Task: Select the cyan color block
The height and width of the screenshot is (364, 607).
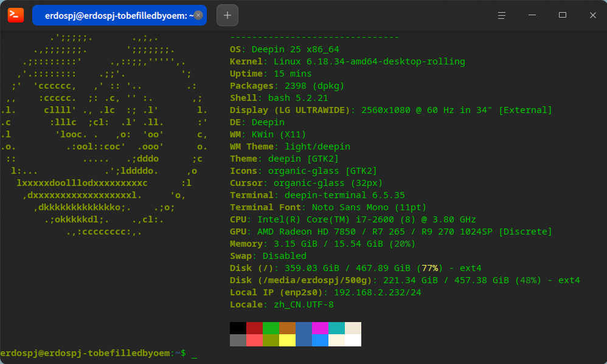Action: coord(336,328)
